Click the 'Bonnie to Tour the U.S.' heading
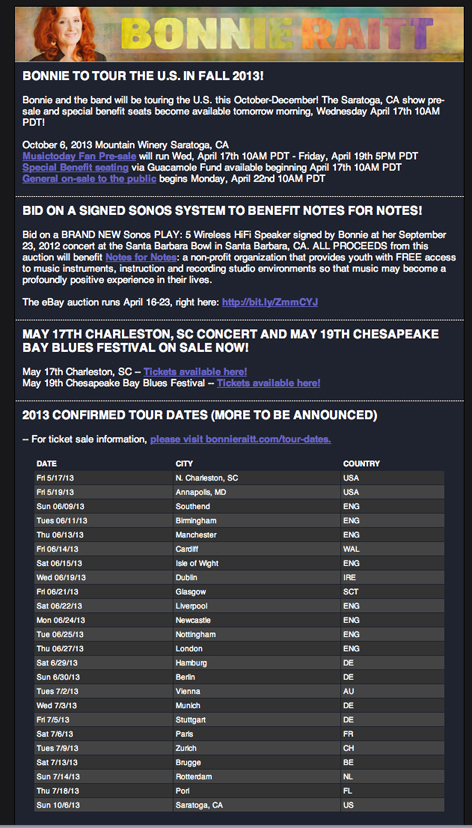This screenshot has height=828, width=472. (143, 77)
